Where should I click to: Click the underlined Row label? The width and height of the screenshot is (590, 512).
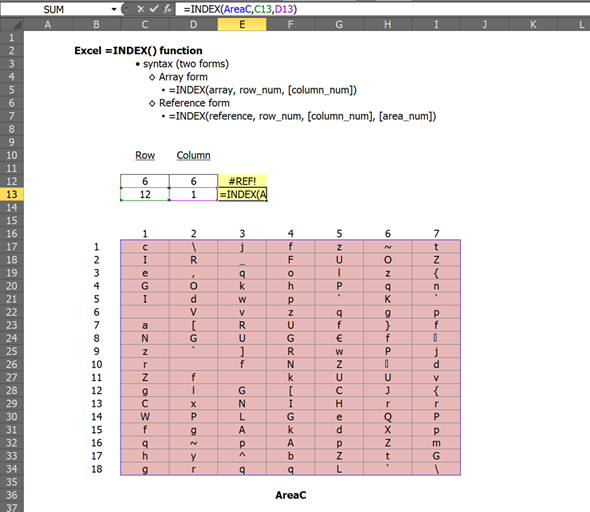coord(145,155)
